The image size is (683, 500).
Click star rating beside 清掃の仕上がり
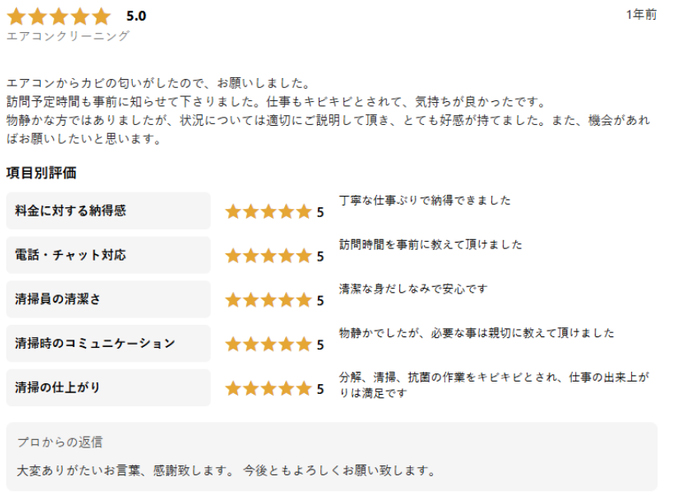coord(268,388)
